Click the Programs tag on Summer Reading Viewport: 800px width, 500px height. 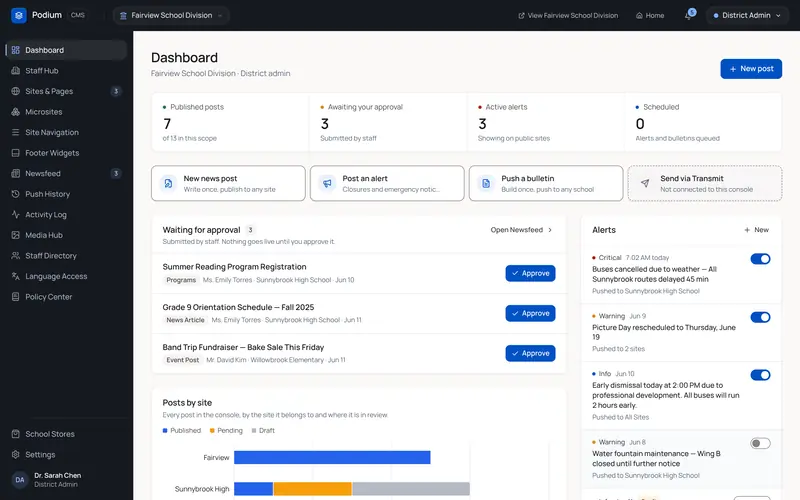181,280
